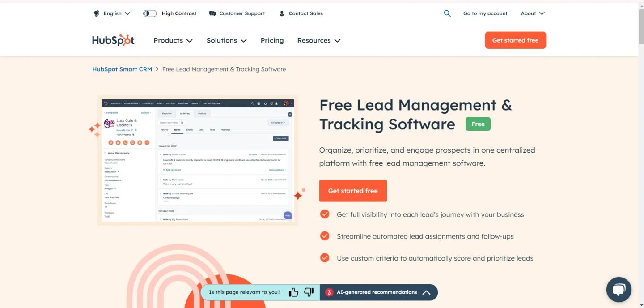Expand AI-generated recommendations chevron
The height and width of the screenshot is (308, 644).
pos(426,292)
